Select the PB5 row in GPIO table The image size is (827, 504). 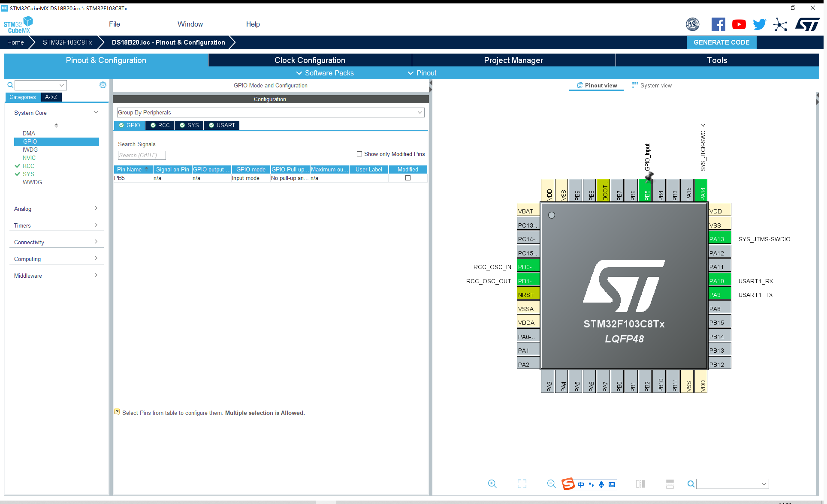click(271, 178)
